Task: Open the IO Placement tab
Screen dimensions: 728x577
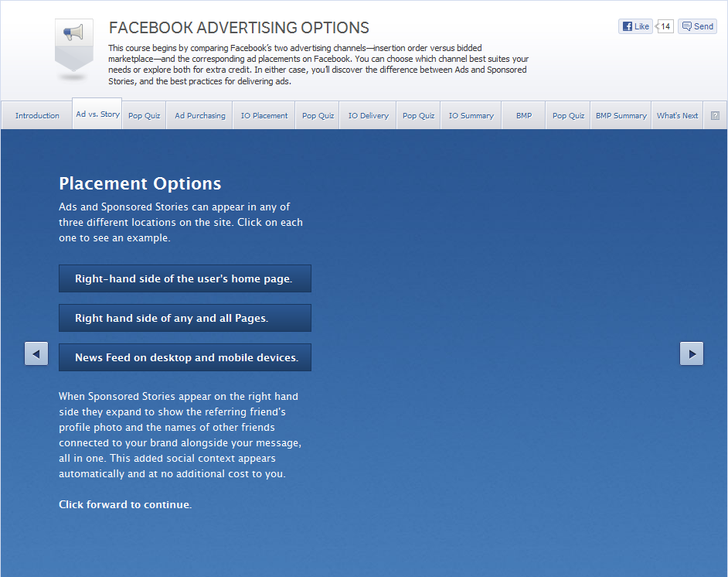Action: pos(264,116)
